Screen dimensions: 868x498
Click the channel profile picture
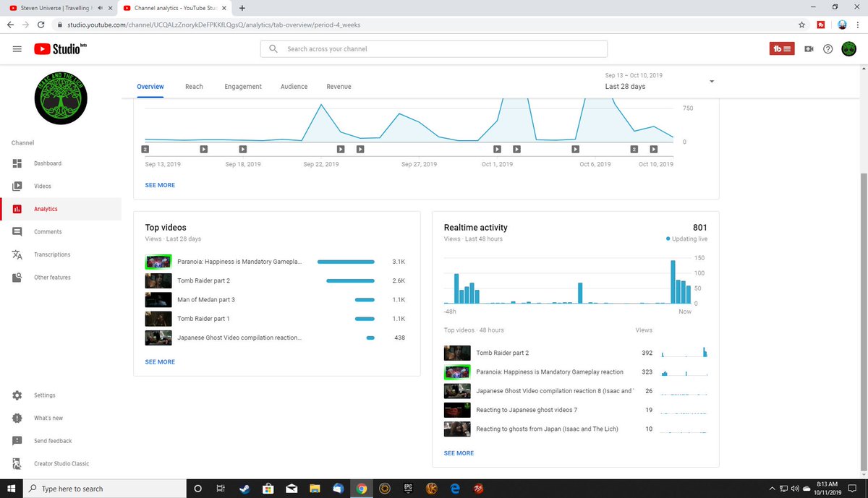[61, 98]
